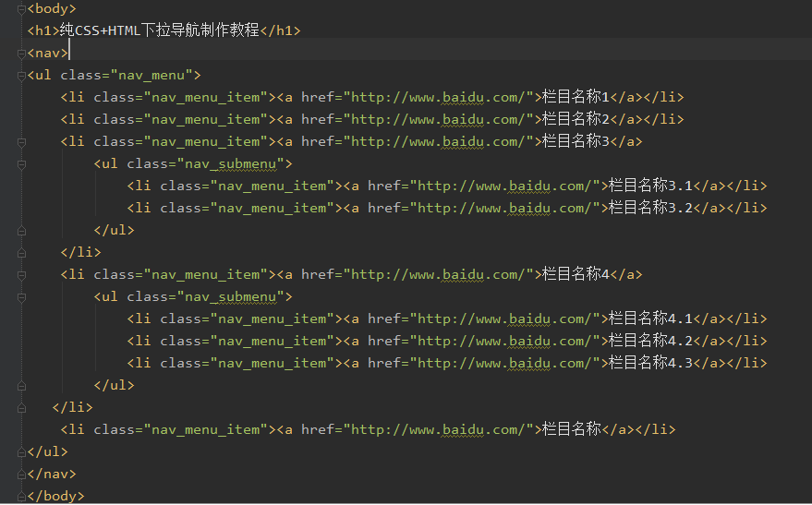The height and width of the screenshot is (505, 812).
Task: Click the 栏目名称1 link text
Action: pos(576,97)
